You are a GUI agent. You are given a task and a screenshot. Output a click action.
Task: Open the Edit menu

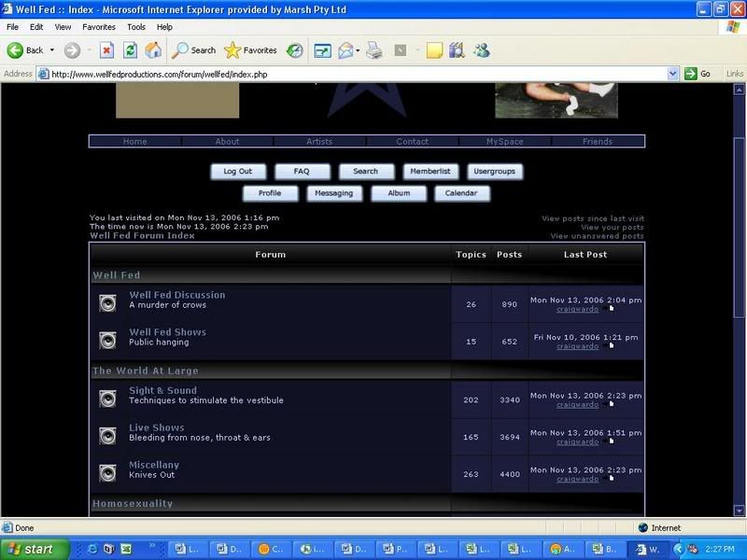(36, 27)
